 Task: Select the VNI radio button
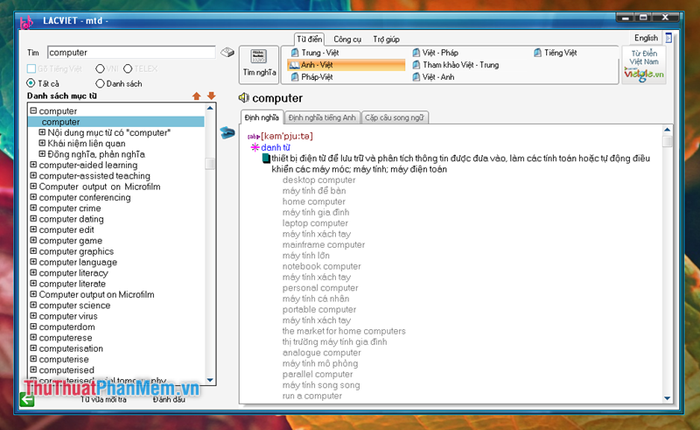tap(100, 68)
